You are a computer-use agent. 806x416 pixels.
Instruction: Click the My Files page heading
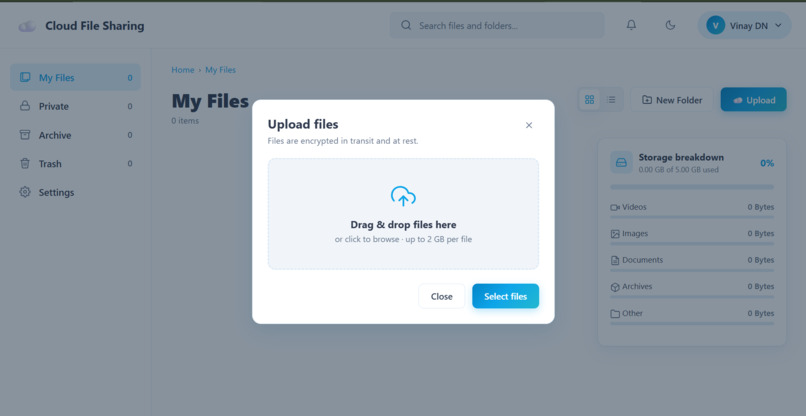pos(210,101)
